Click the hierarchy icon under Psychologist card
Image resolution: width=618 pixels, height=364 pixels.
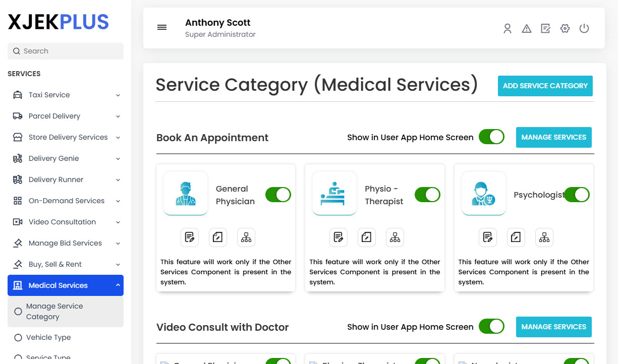[x=544, y=237]
